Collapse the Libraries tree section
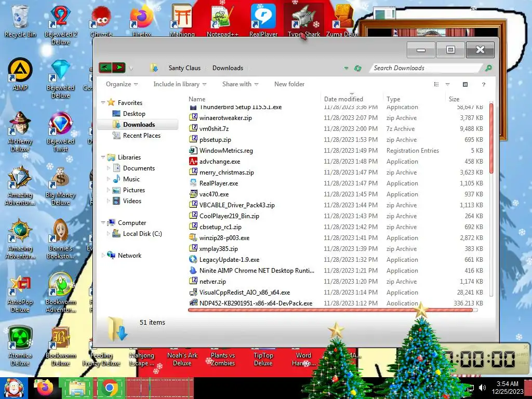 click(x=103, y=157)
